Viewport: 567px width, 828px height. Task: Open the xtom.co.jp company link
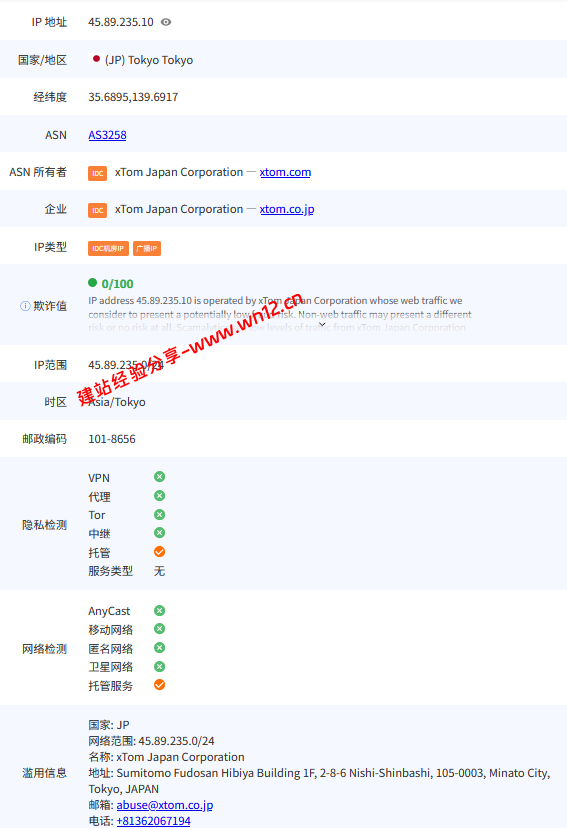[x=287, y=209]
